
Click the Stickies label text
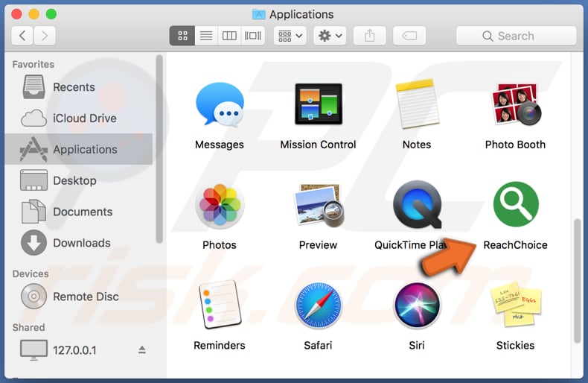coord(515,346)
